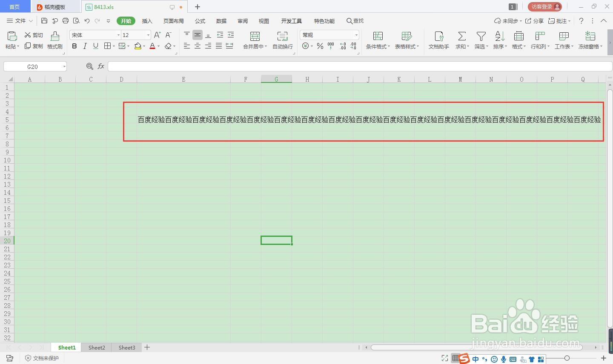613x364 pixels.
Task: Toggle italic formatting
Action: [x=85, y=46]
